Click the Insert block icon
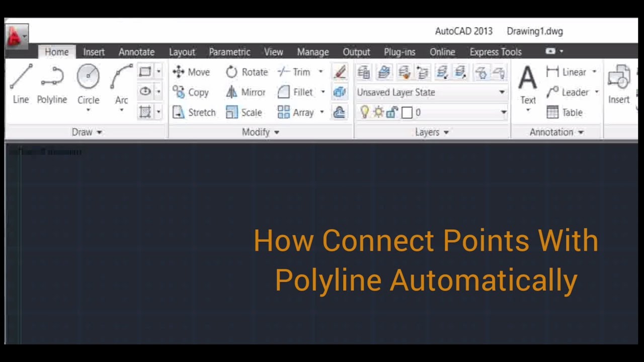Image resolution: width=644 pixels, height=362 pixels. pyautogui.click(x=619, y=84)
